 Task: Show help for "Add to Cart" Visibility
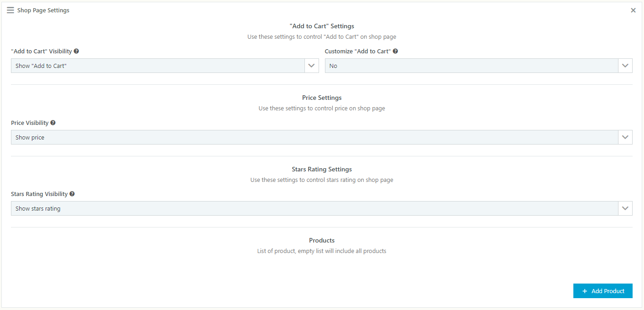coord(76,52)
